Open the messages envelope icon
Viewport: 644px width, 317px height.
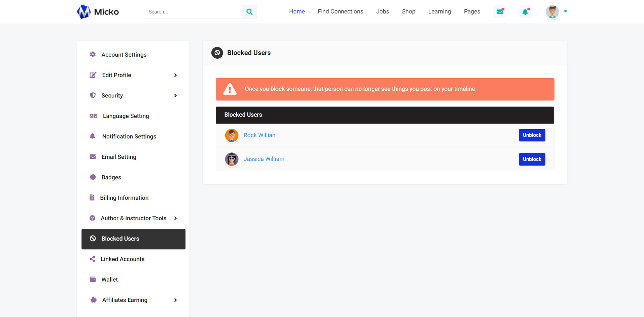(x=500, y=12)
